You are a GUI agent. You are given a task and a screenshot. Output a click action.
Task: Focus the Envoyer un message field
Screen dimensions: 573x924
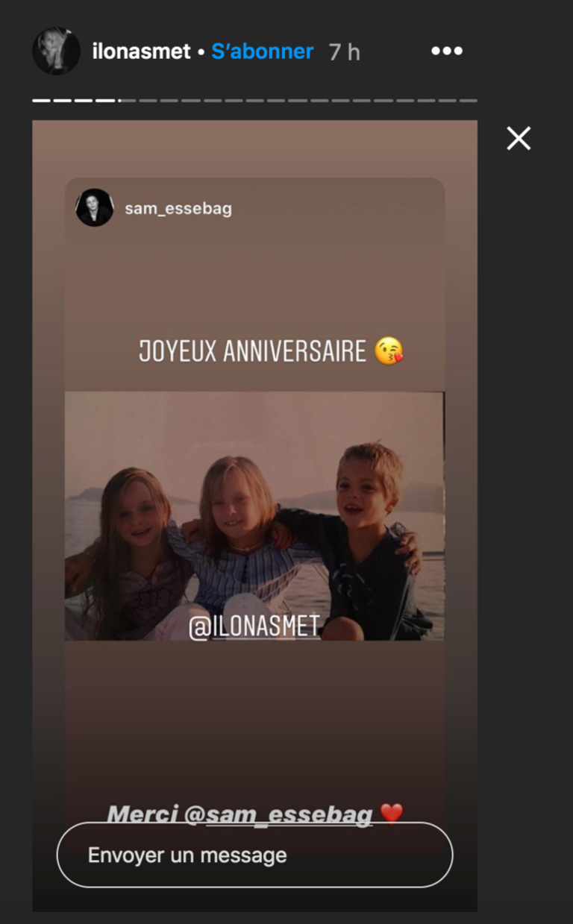(254, 855)
